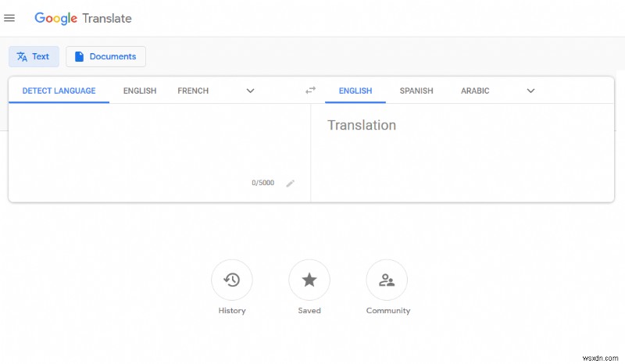Image resolution: width=625 pixels, height=364 pixels.
Task: Click the Translation output placeholder
Action: (x=362, y=125)
